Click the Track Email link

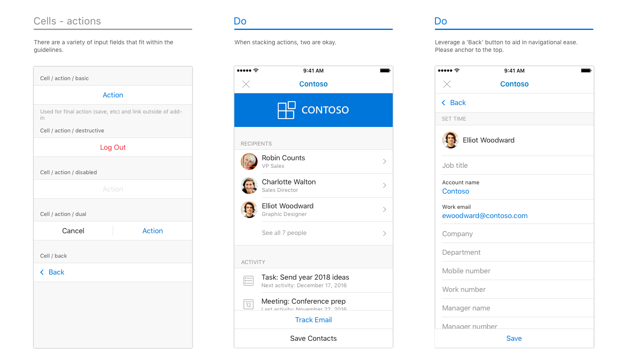click(313, 320)
